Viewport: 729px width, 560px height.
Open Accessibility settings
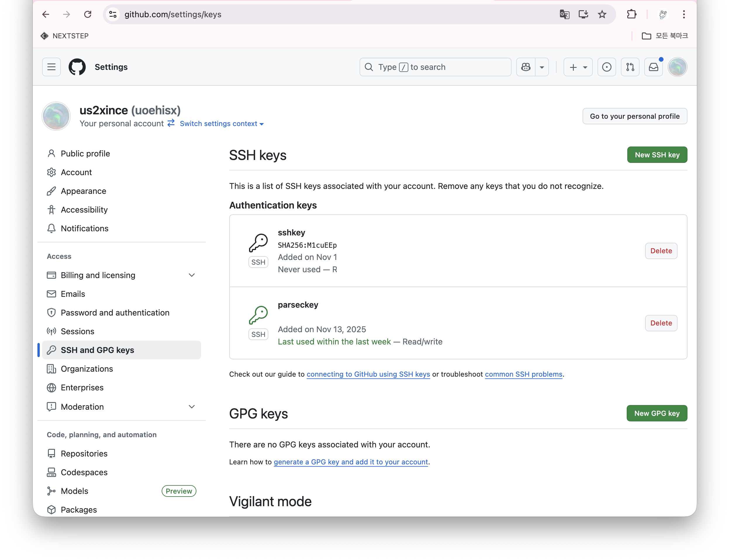(x=122, y=210)
